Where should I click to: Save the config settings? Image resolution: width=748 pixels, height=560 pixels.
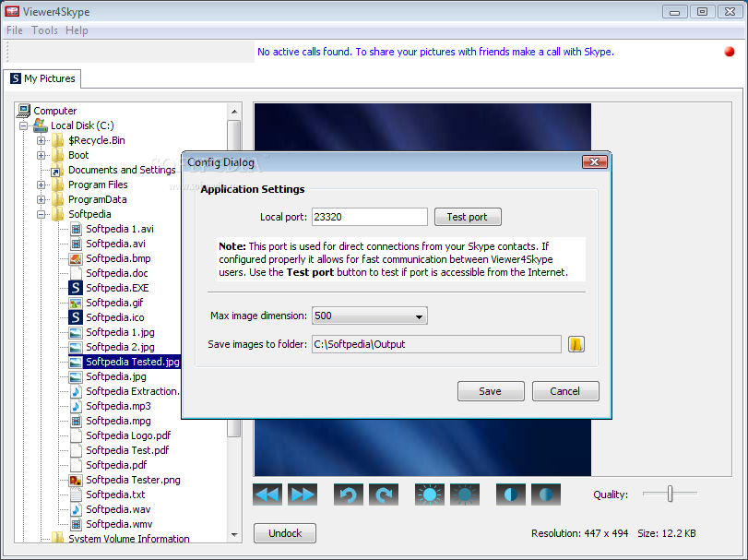click(x=491, y=391)
